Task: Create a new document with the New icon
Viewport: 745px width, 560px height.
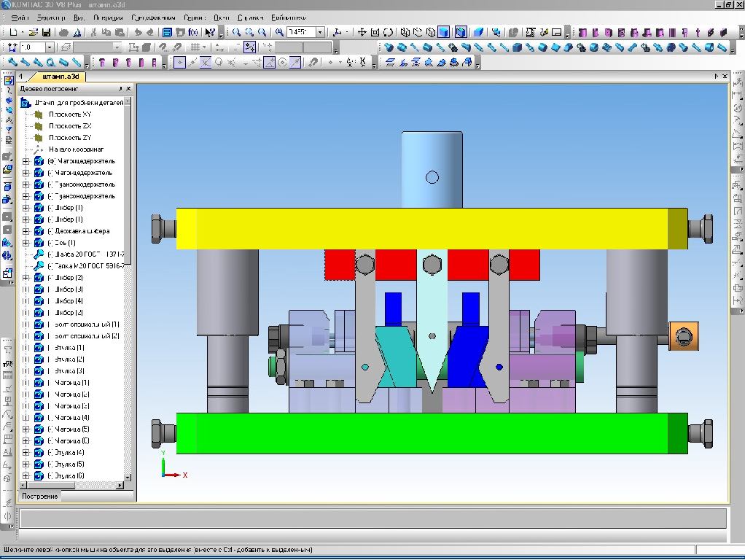Action: [13, 32]
